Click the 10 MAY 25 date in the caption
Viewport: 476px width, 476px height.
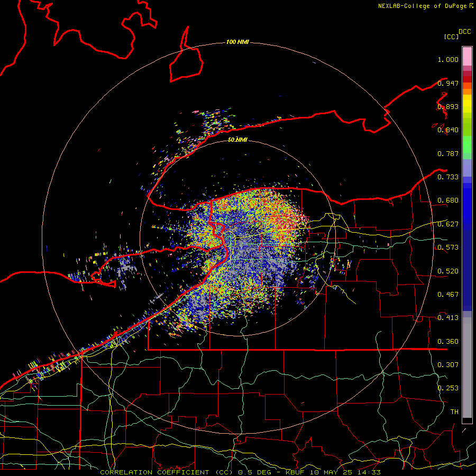point(332,472)
